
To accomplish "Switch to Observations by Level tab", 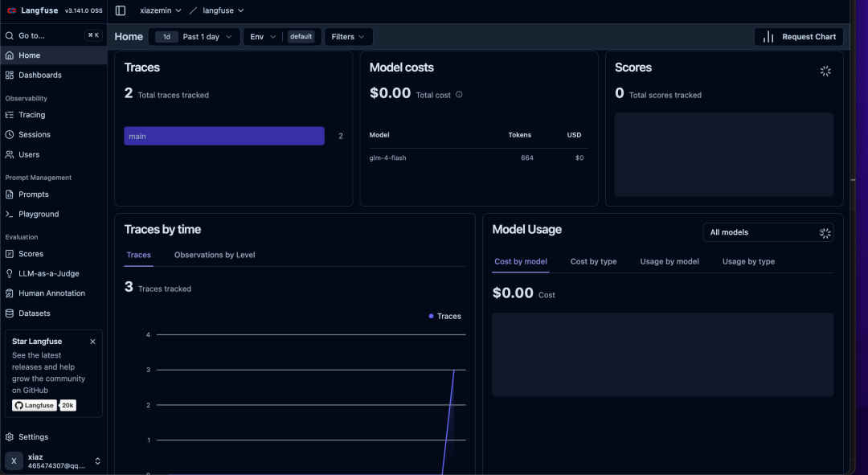I will tap(215, 256).
